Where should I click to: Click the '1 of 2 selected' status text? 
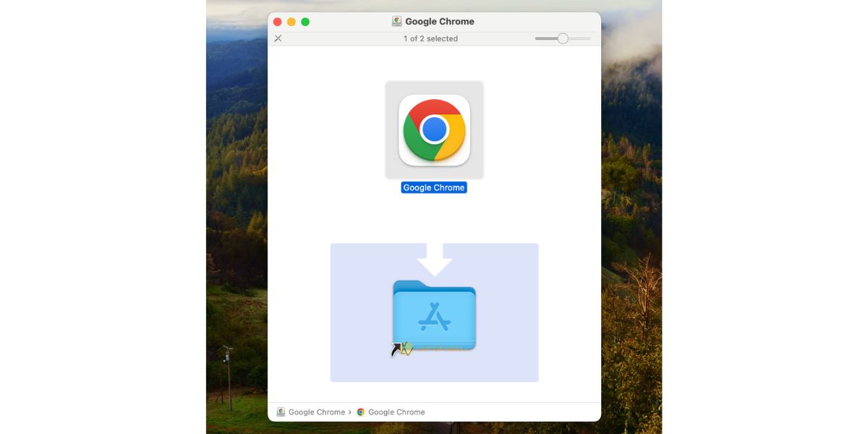click(431, 38)
